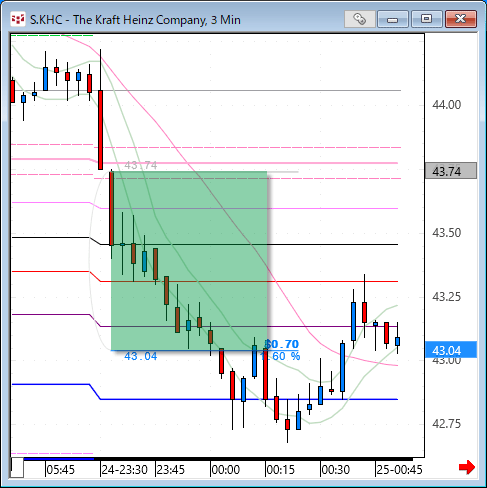Click the 05:45 time axis label
Screen dimensions: 487x488
(61, 470)
